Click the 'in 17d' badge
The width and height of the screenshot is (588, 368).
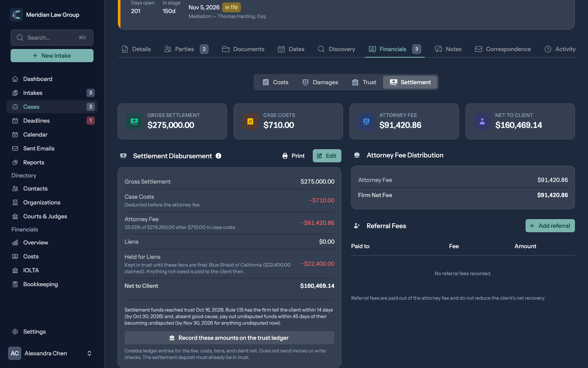point(231,7)
